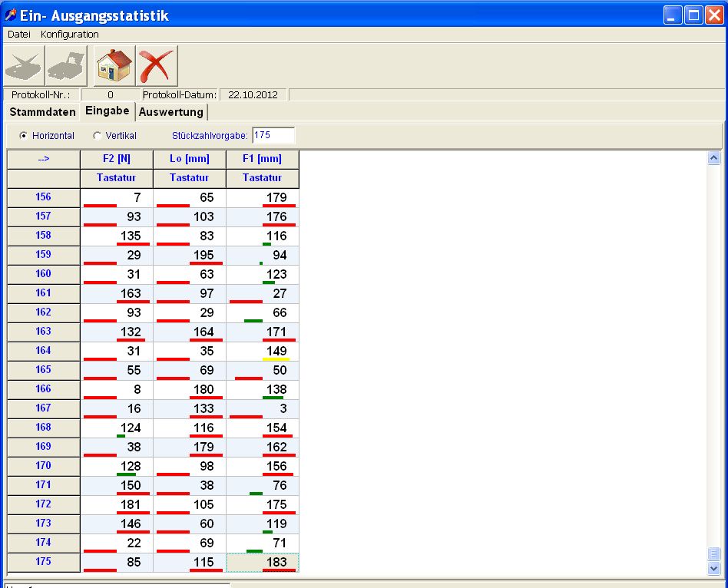Select F1 cell with value 149 yellow bar
The width and height of the screenshot is (728, 588).
click(x=263, y=352)
